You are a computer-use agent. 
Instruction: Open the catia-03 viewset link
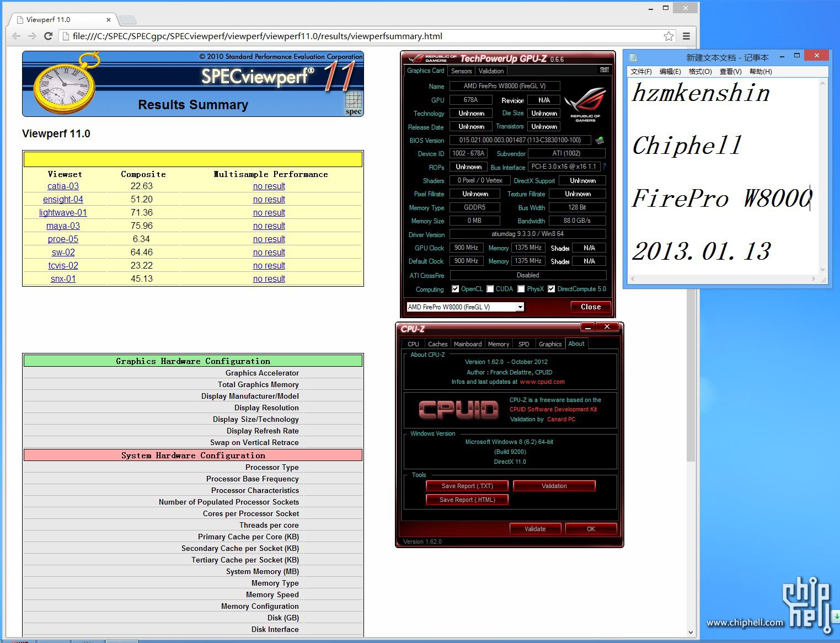(63, 186)
